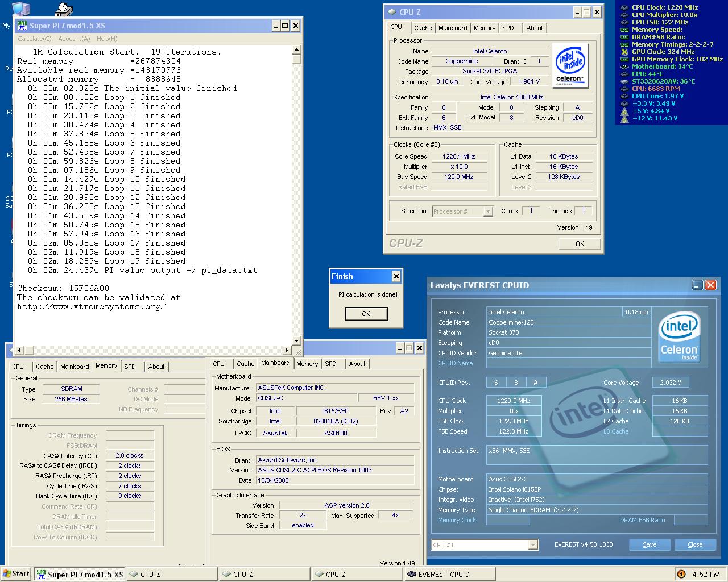Close the Finish dialog with X
This screenshot has width=728, height=582.
(396, 276)
